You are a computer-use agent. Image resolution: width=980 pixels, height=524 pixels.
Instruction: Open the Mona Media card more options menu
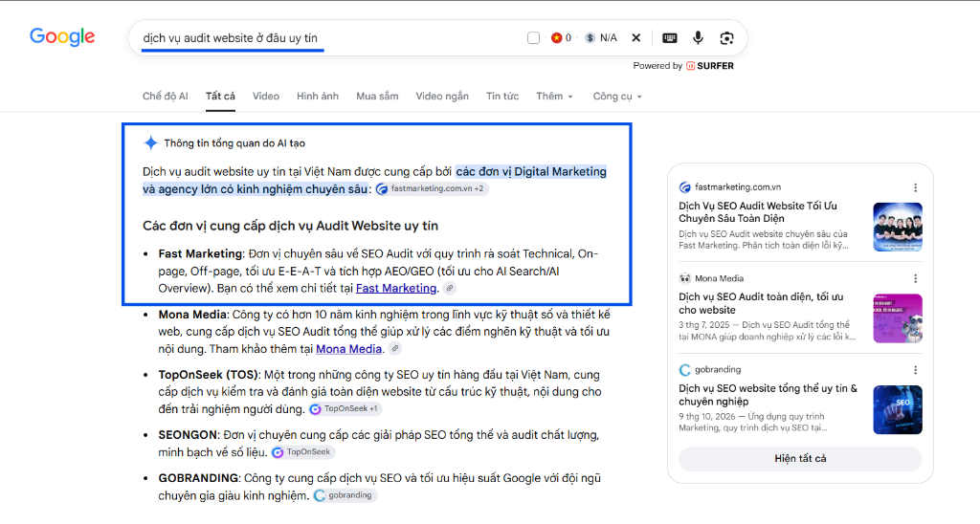(x=915, y=278)
